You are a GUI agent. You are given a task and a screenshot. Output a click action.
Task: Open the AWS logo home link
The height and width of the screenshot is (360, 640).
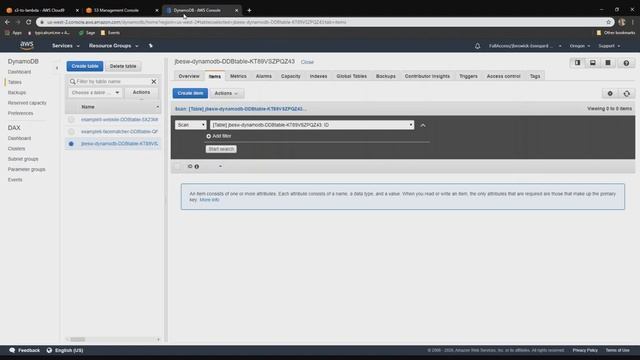coord(27,45)
